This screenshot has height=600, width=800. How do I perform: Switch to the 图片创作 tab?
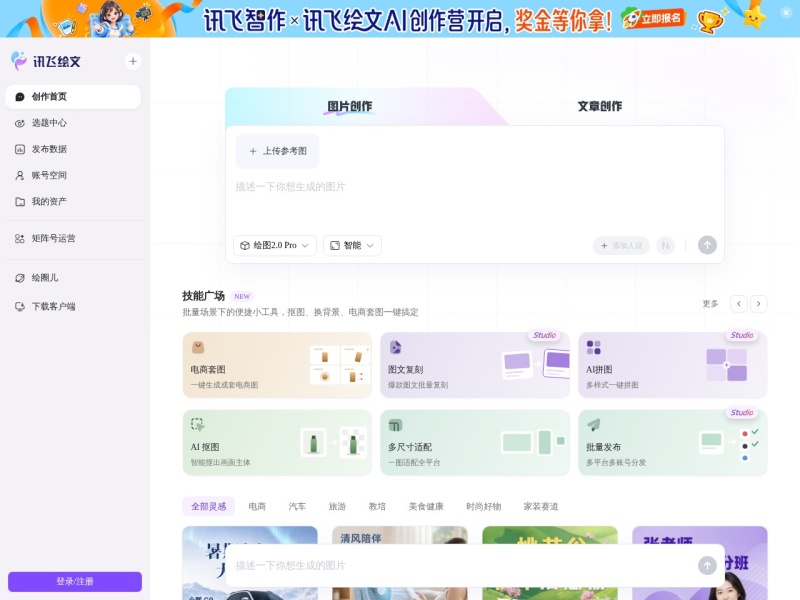pyautogui.click(x=349, y=106)
